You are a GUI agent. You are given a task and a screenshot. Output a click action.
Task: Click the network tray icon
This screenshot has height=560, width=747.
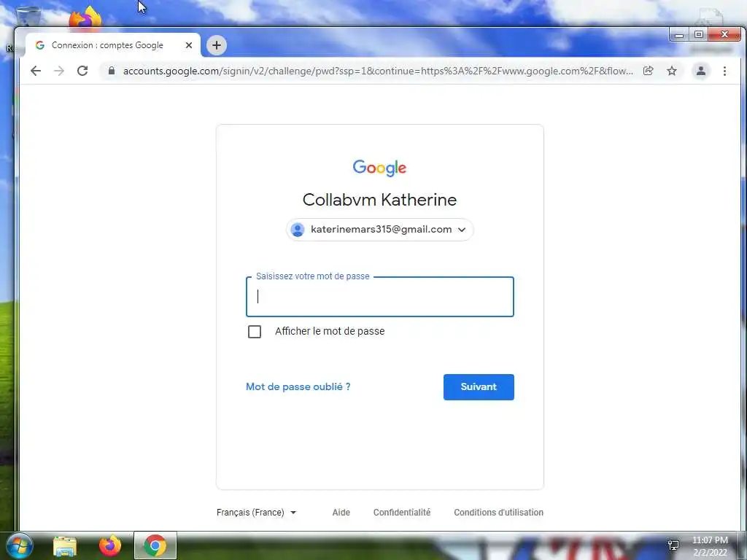(x=673, y=545)
